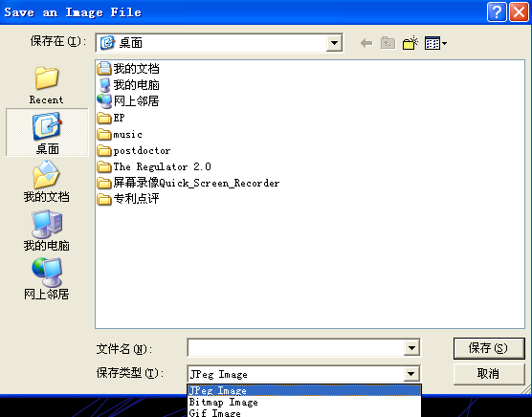Select the 桌面 shortcut in sidebar
This screenshot has height=417, width=532.
click(x=47, y=133)
